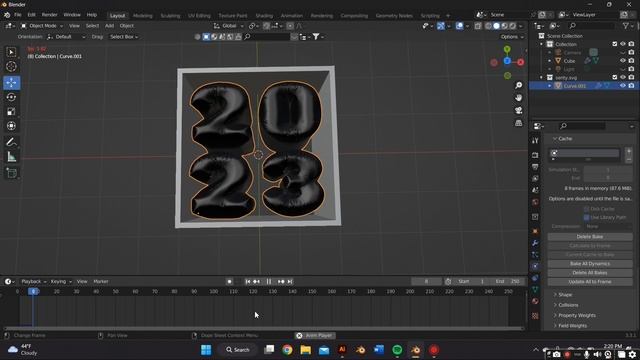Open the World properties tab
Screen dimensions: 640x360
[x=535, y=202]
